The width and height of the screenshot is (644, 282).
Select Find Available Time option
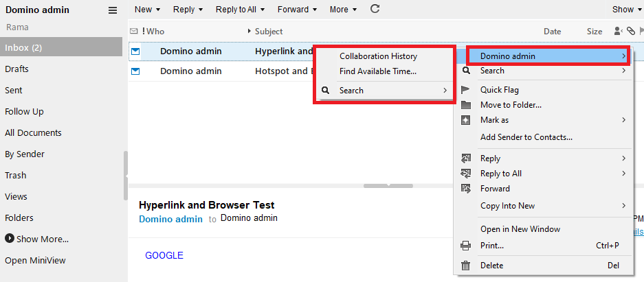pyautogui.click(x=377, y=71)
